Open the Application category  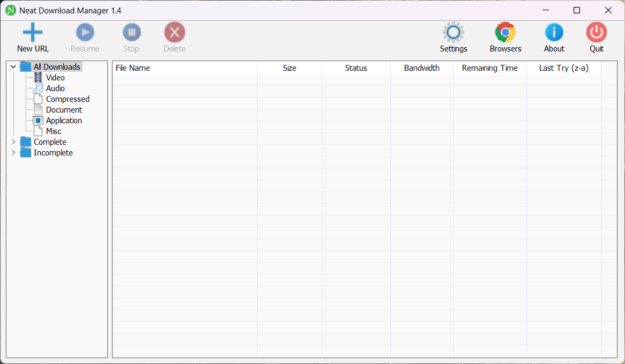[64, 121]
